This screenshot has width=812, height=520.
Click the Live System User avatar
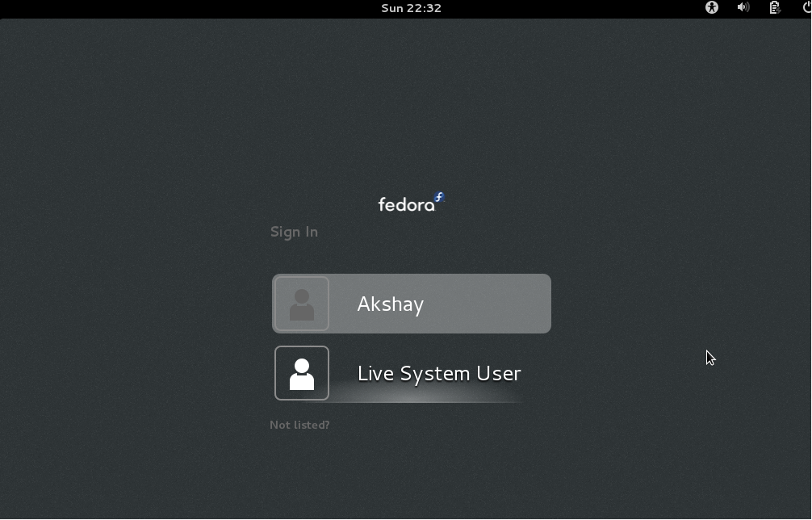pos(302,373)
